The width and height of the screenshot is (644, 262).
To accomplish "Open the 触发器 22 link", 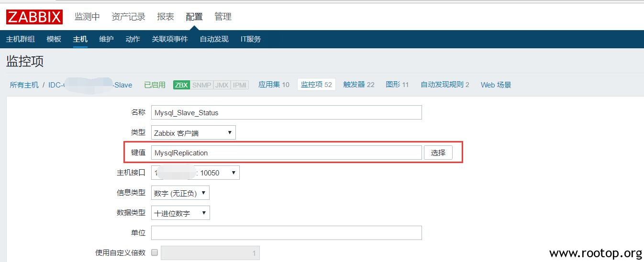I will (358, 85).
